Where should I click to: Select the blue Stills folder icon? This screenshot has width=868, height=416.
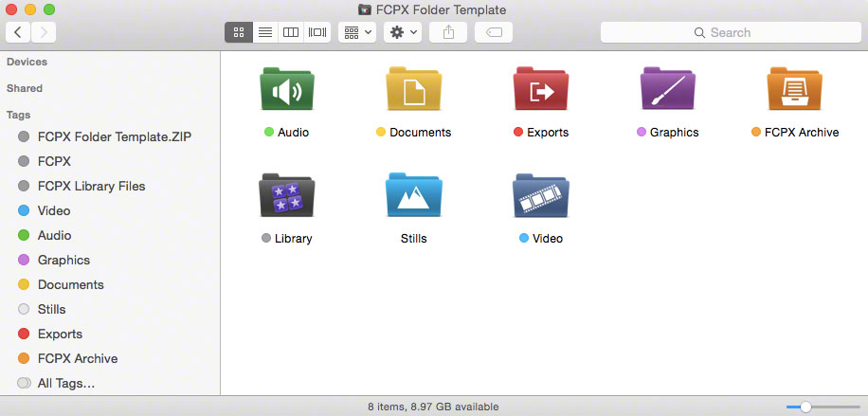coord(413,195)
